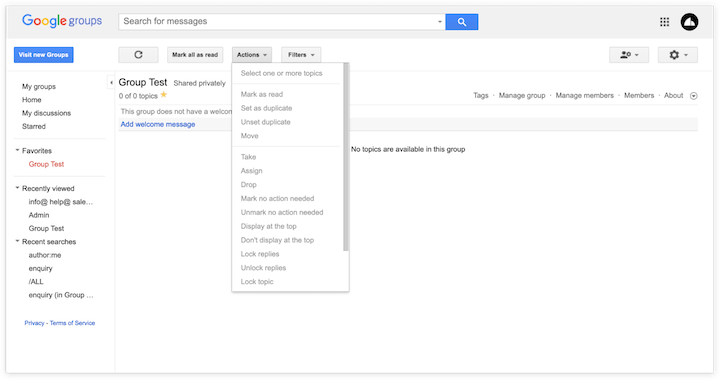Image resolution: width=720 pixels, height=380 pixels.
Task: Open Tags link
Action: (481, 95)
